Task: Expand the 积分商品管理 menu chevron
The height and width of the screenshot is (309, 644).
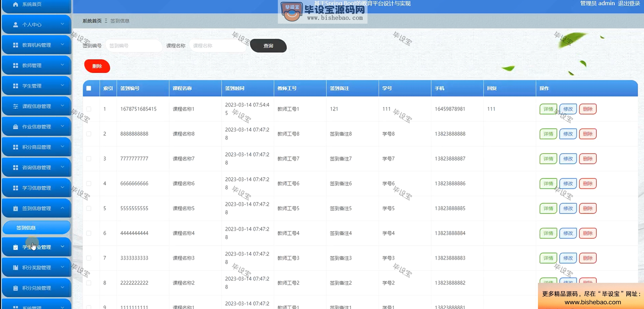Action: click(x=63, y=147)
